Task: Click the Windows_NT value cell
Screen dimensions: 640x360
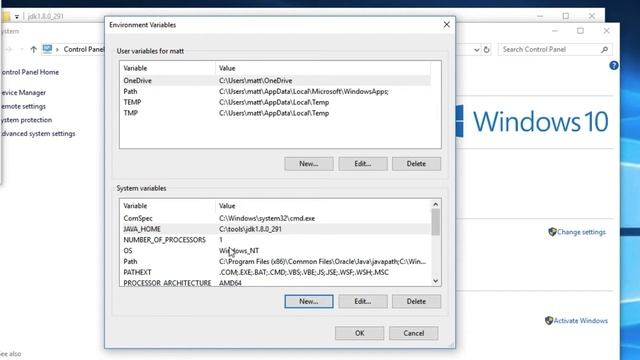Action: (x=239, y=251)
